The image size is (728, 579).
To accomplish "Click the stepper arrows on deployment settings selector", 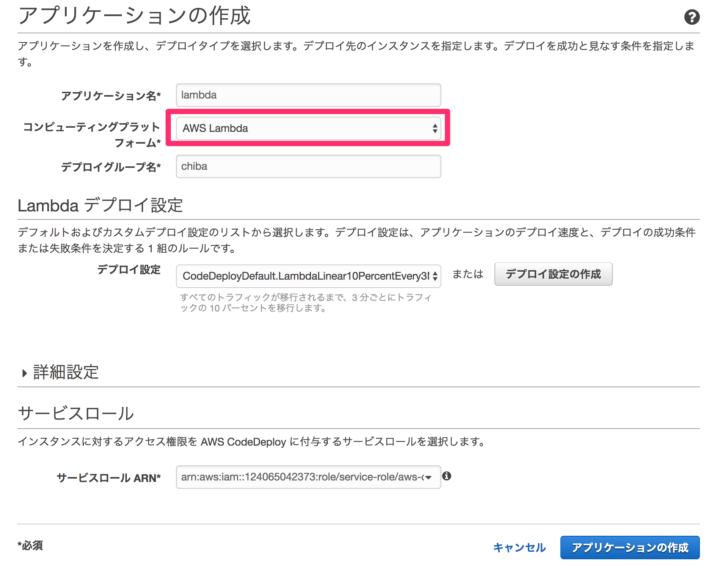I will (x=435, y=276).
